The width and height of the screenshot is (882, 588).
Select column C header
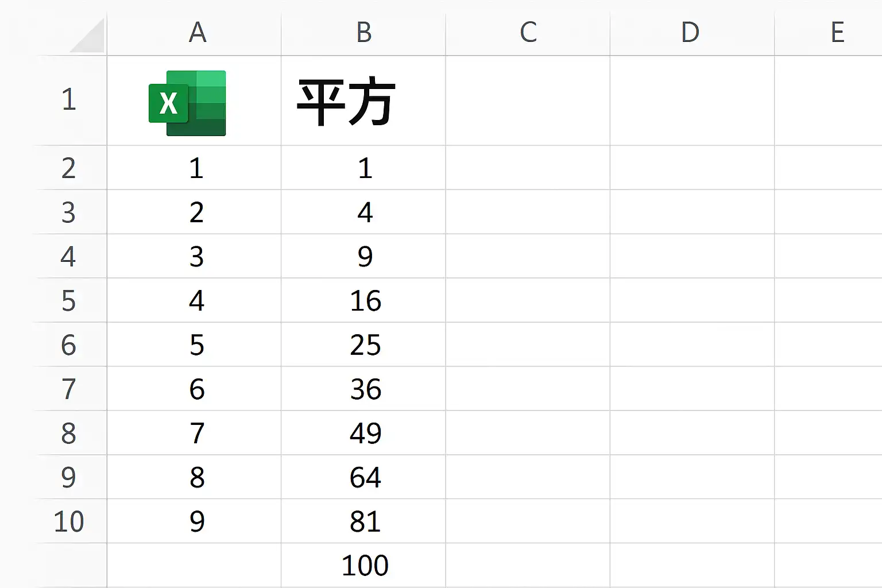[x=528, y=32]
